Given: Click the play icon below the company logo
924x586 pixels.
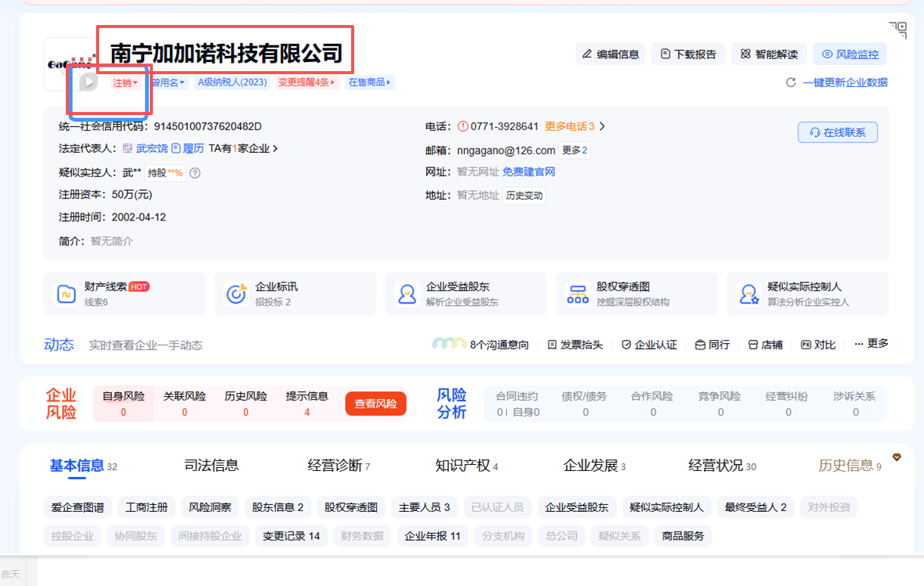Looking at the screenshot, I should tap(89, 82).
